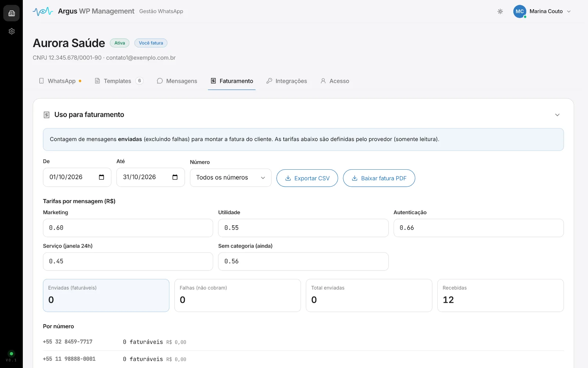Click the Autenticação rate field 0.66
The width and height of the screenshot is (588, 368).
478,228
